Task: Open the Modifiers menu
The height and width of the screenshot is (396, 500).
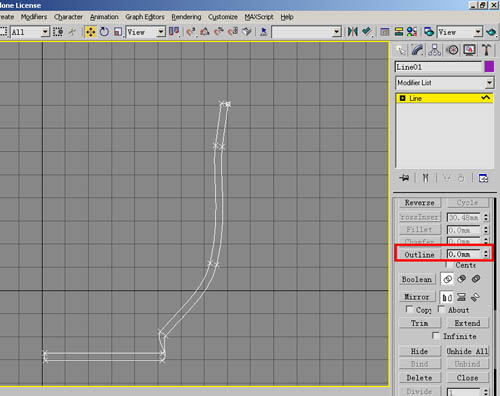Action: tap(34, 17)
